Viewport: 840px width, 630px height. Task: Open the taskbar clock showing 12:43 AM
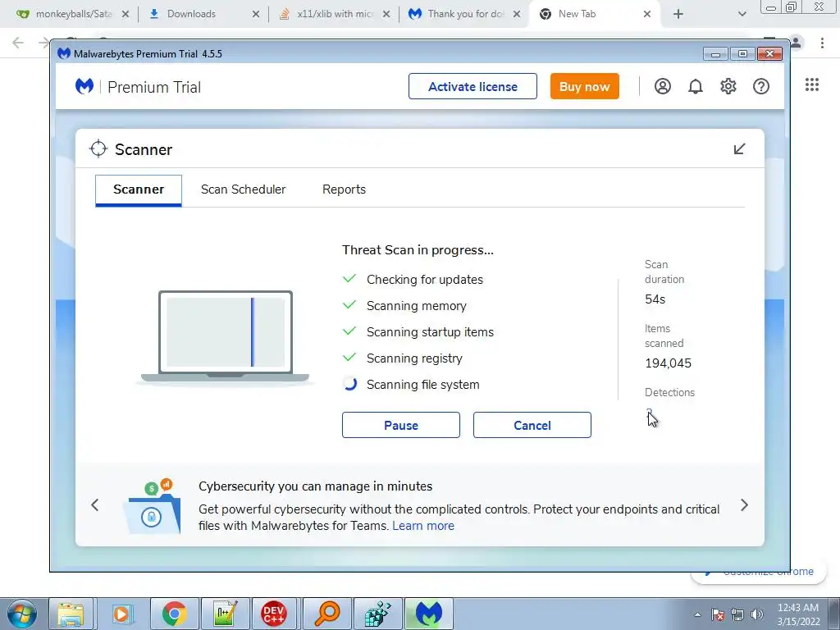[798, 614]
